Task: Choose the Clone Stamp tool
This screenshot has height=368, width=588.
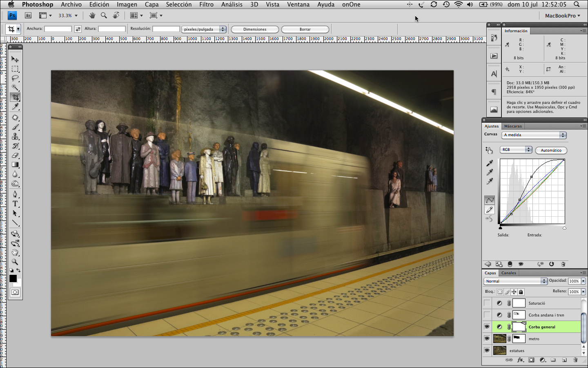Action: (15, 137)
